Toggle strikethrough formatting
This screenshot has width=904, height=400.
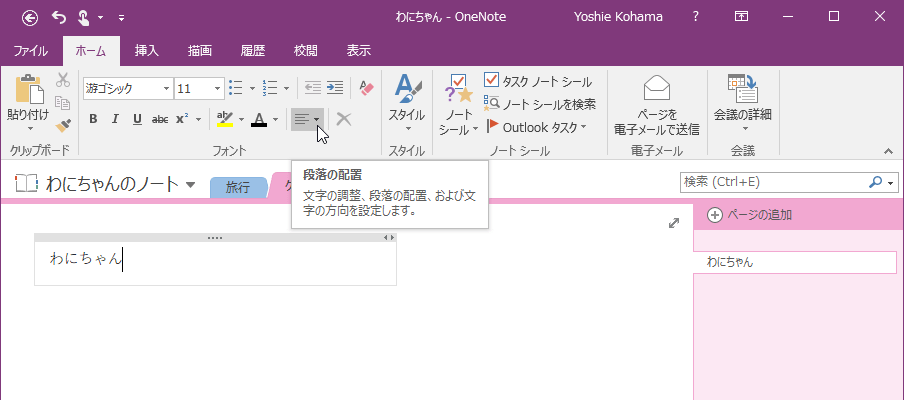pos(160,119)
